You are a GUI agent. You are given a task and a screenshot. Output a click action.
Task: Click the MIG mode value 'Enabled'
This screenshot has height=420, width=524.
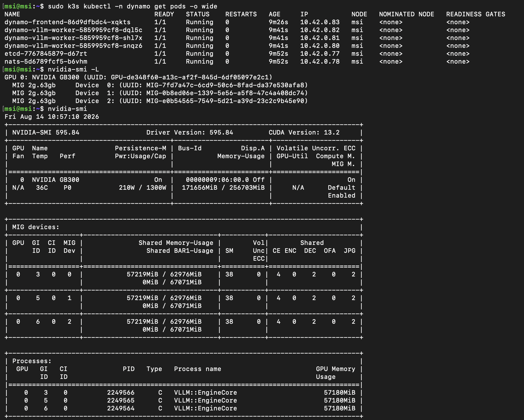point(342,195)
